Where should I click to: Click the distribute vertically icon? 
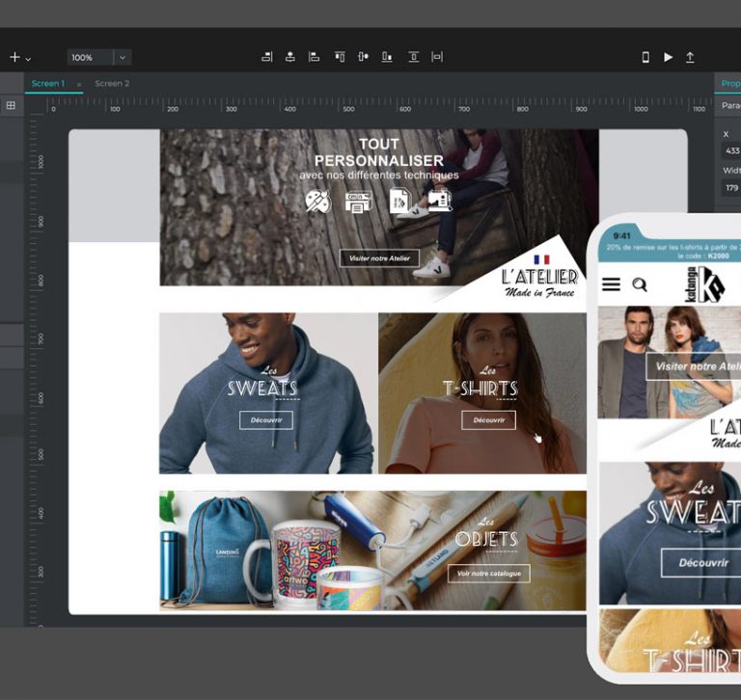[x=413, y=57]
